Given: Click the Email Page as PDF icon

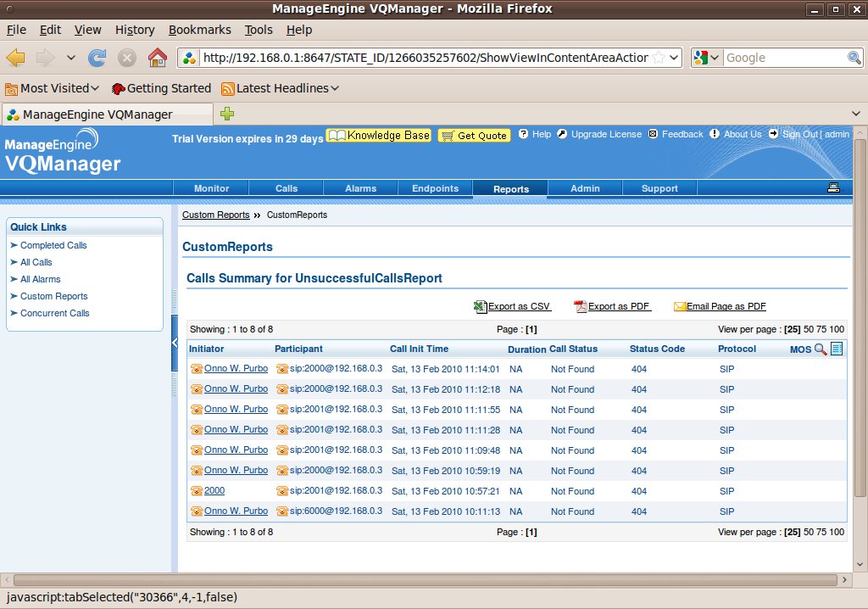Looking at the screenshot, I should coord(680,306).
